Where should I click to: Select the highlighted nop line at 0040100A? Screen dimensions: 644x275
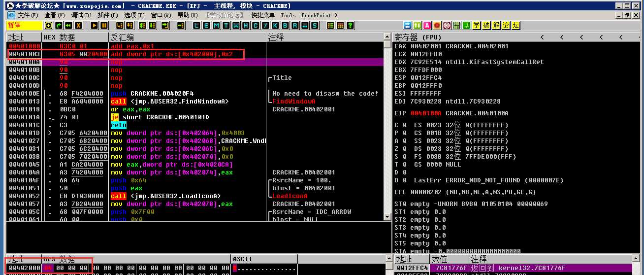(194, 62)
